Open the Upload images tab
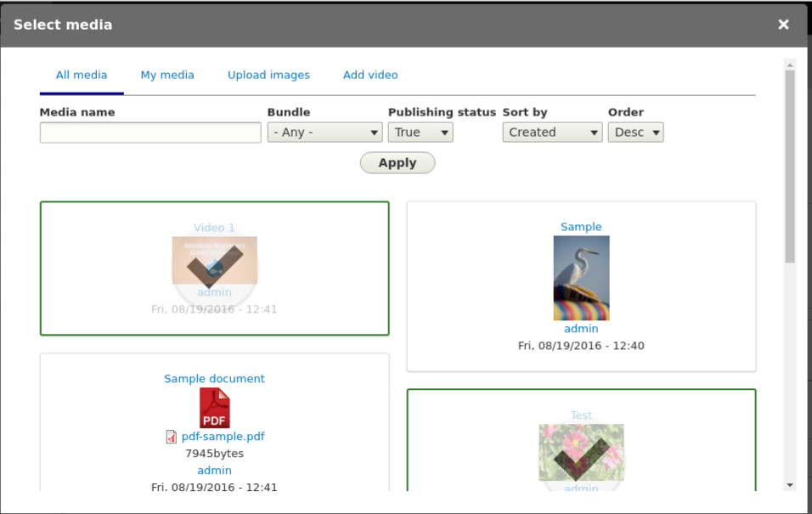The image size is (812, 514). (x=268, y=75)
